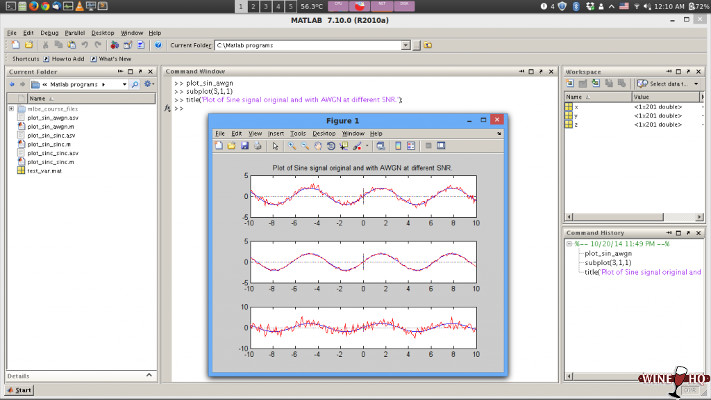The image size is (711, 400).
Task: Toggle the Edit Plot arrow tool
Action: point(276,146)
